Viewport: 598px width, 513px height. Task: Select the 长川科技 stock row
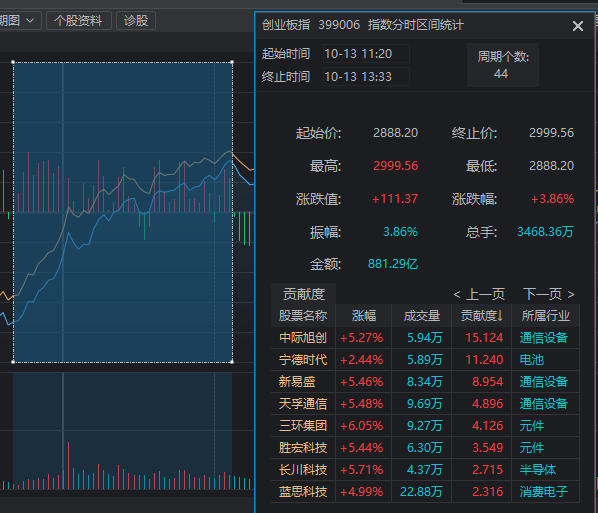click(425, 470)
